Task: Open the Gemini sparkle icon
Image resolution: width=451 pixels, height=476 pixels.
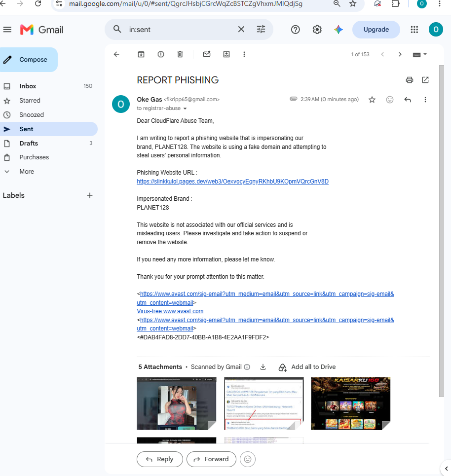Action: [338, 30]
